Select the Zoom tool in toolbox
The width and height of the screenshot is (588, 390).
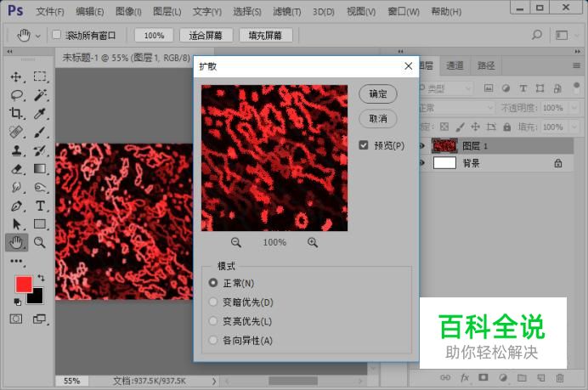tap(40, 243)
